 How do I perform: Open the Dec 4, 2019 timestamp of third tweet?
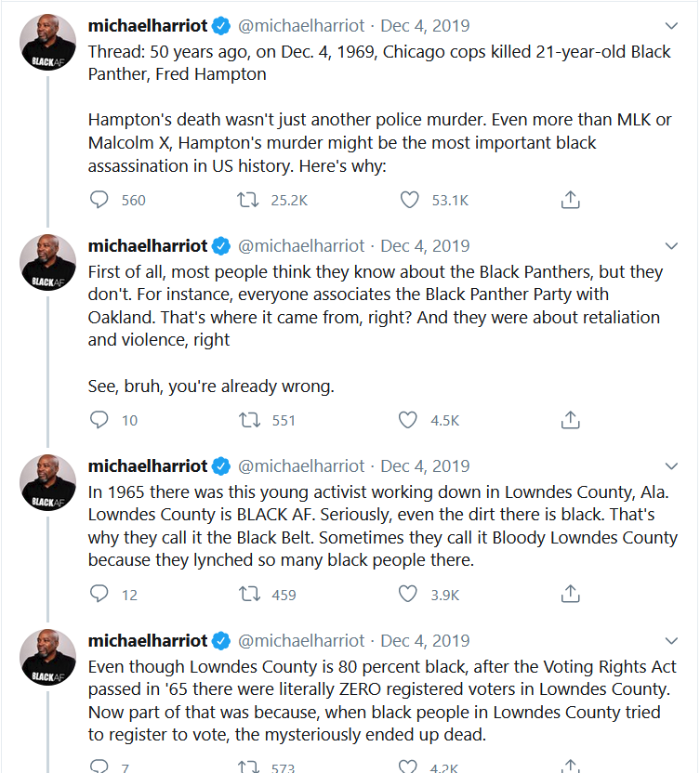click(x=425, y=466)
